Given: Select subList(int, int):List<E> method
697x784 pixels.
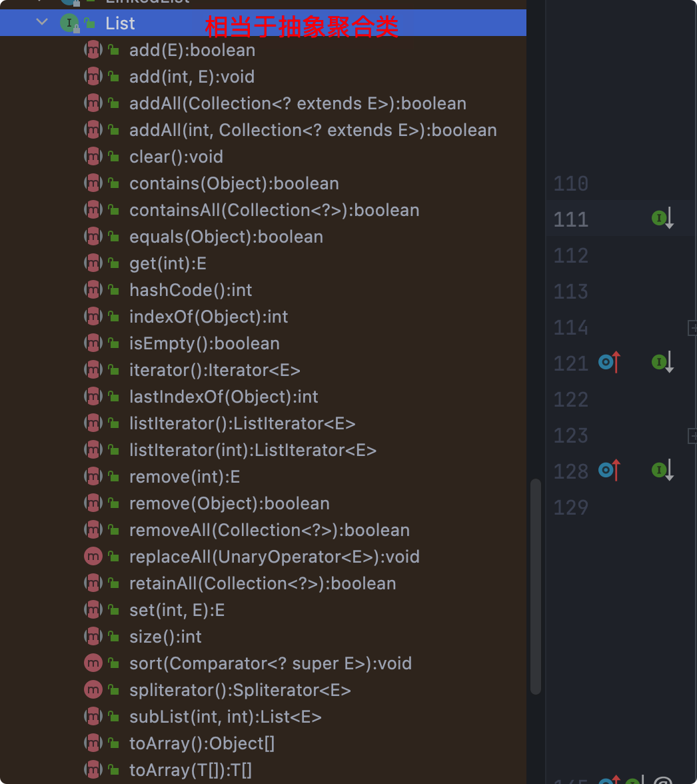Looking at the screenshot, I should click(x=225, y=717).
